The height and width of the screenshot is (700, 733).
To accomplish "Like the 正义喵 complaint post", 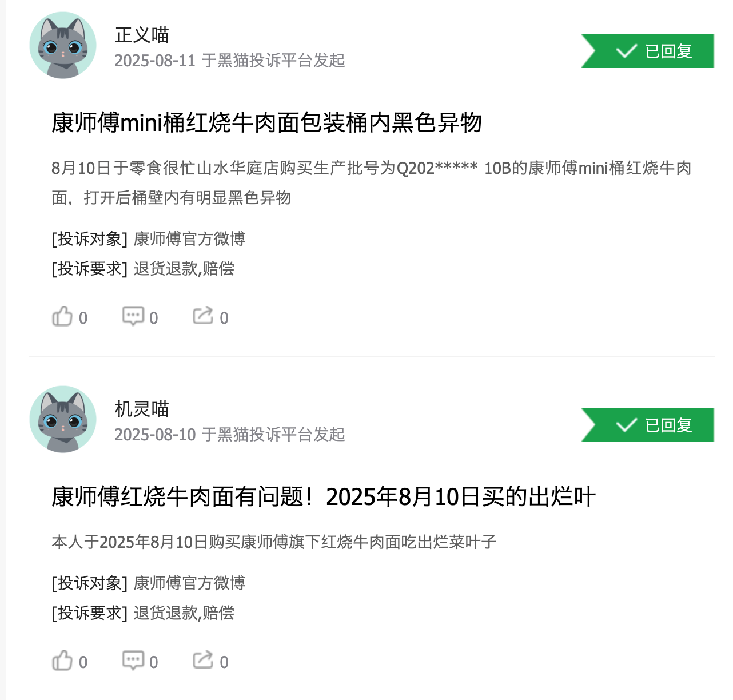I will pos(69,317).
